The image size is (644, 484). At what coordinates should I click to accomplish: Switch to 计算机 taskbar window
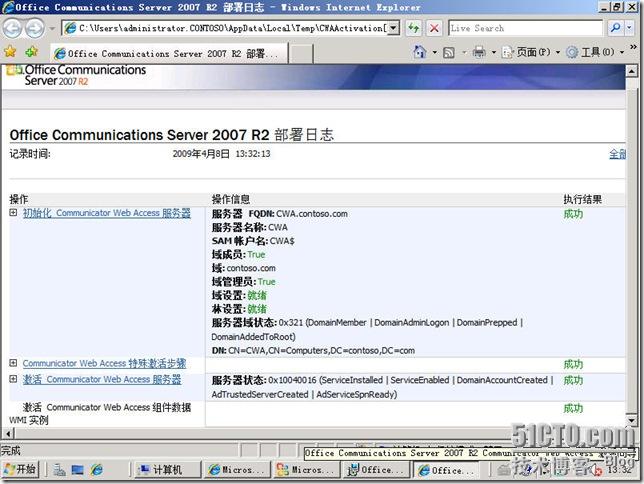click(x=167, y=470)
